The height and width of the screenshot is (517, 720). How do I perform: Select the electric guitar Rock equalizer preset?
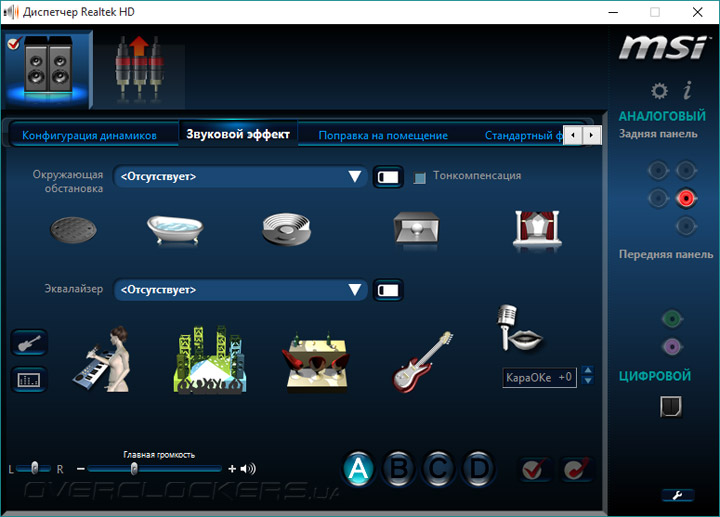(422, 362)
